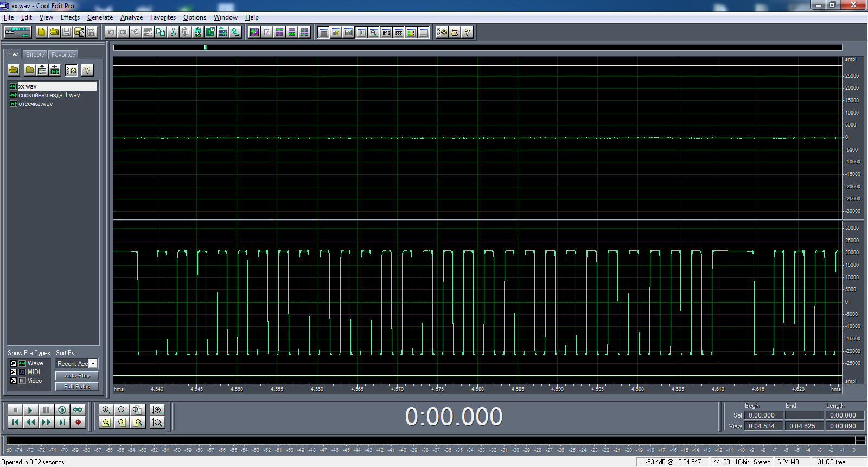
Task: Play to end with circled play button
Action: 62,410
